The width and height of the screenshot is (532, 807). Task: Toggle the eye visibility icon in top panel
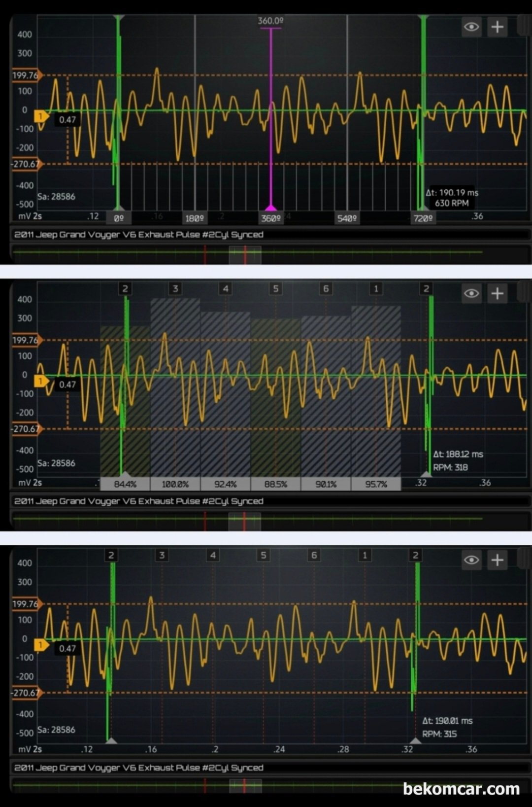click(471, 27)
